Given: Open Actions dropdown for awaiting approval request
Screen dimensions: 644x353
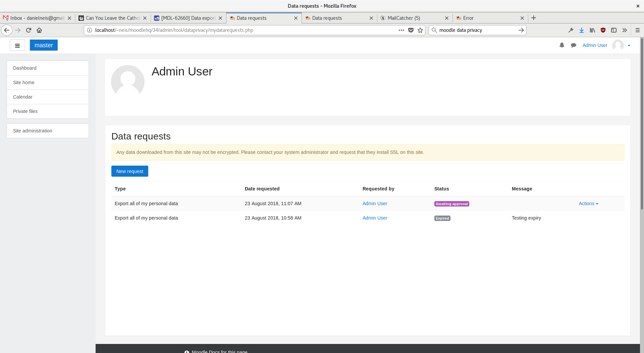Looking at the screenshot, I should 588,203.
